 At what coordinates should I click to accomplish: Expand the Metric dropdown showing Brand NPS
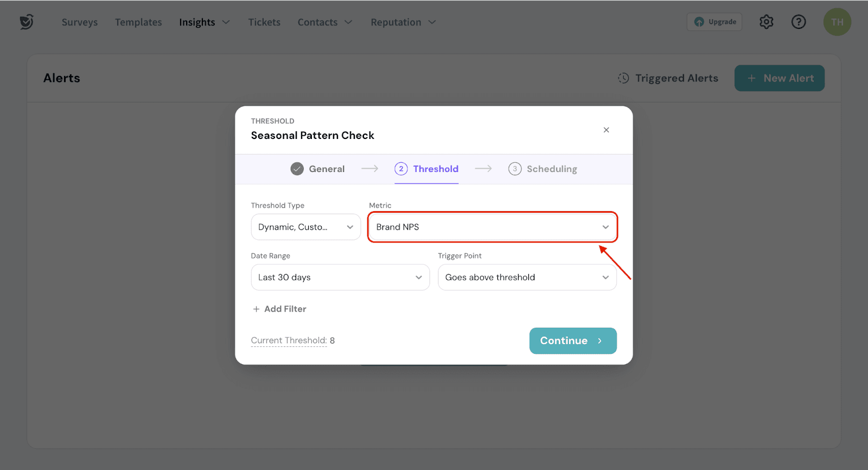coord(492,227)
